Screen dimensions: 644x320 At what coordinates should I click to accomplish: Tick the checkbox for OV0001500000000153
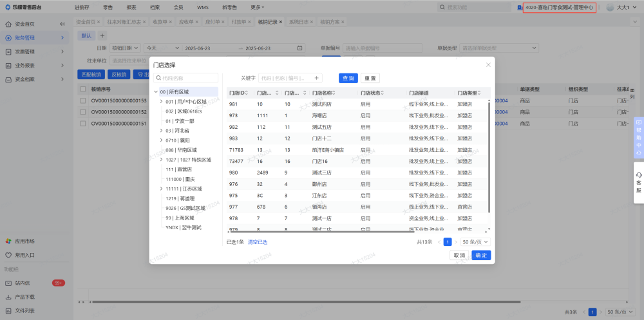point(83,101)
